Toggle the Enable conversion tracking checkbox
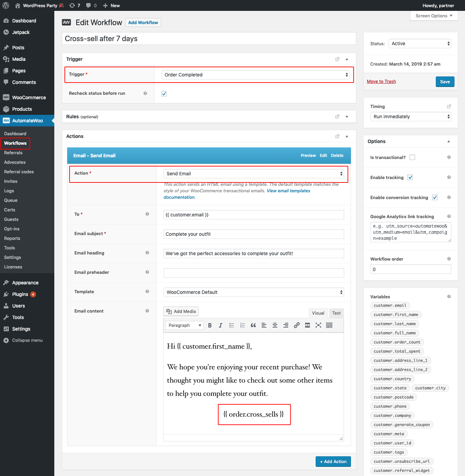The height and width of the screenshot is (476, 465). [435, 197]
